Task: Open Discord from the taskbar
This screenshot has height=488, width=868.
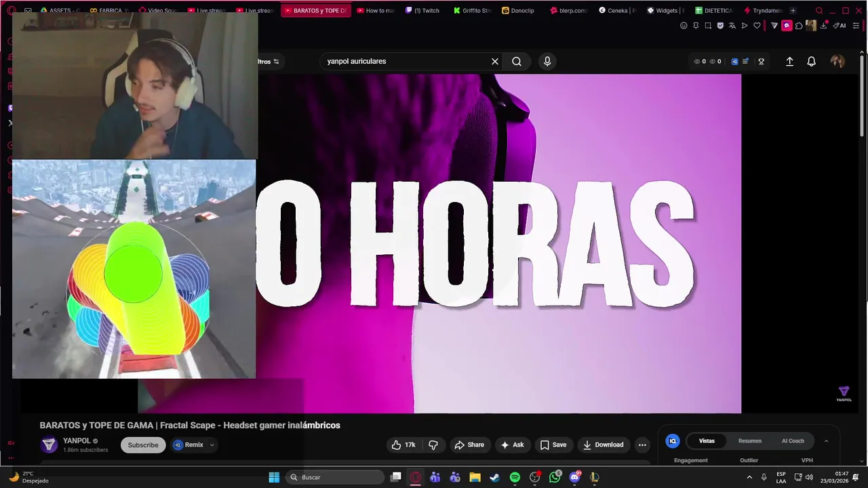Action: click(x=575, y=477)
